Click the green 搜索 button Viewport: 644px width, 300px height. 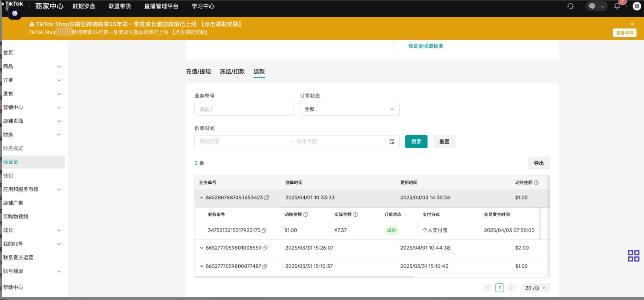[416, 142]
